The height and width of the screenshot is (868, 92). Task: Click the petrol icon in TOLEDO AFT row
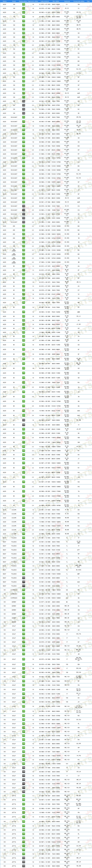(24, 550)
